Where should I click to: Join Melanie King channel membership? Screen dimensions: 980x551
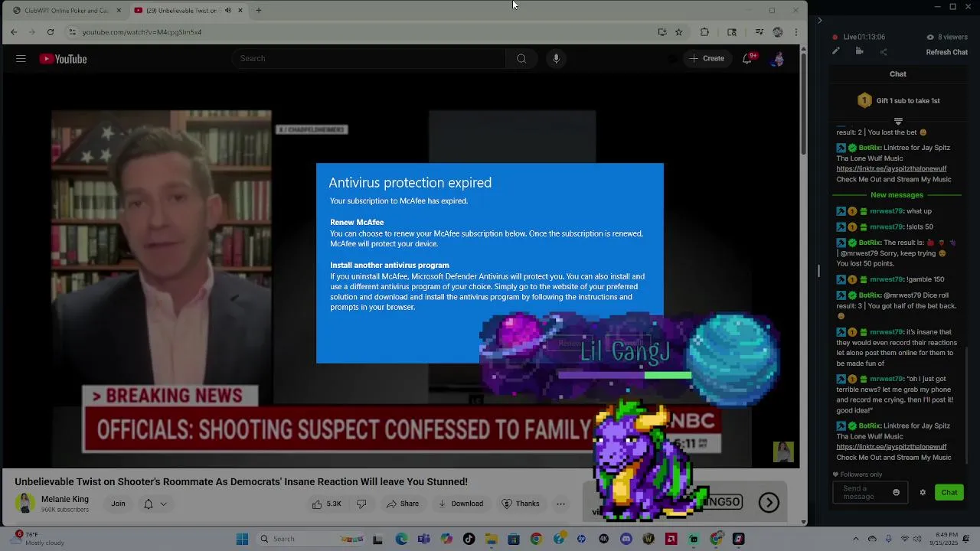pyautogui.click(x=118, y=504)
